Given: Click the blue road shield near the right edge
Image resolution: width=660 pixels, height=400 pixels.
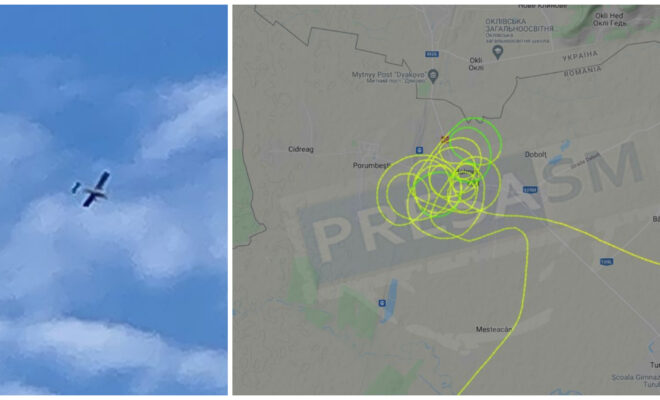Looking at the screenshot, I should pos(606,261).
